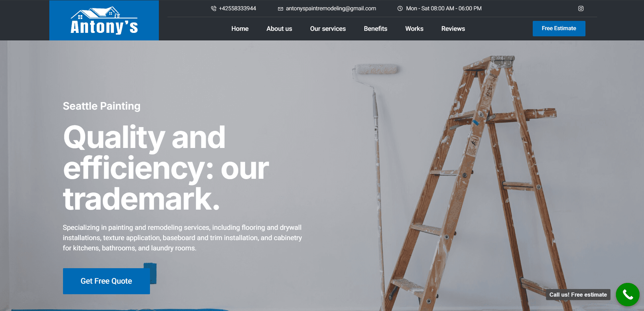
Task: Click the envelope email icon
Action: coord(280,9)
